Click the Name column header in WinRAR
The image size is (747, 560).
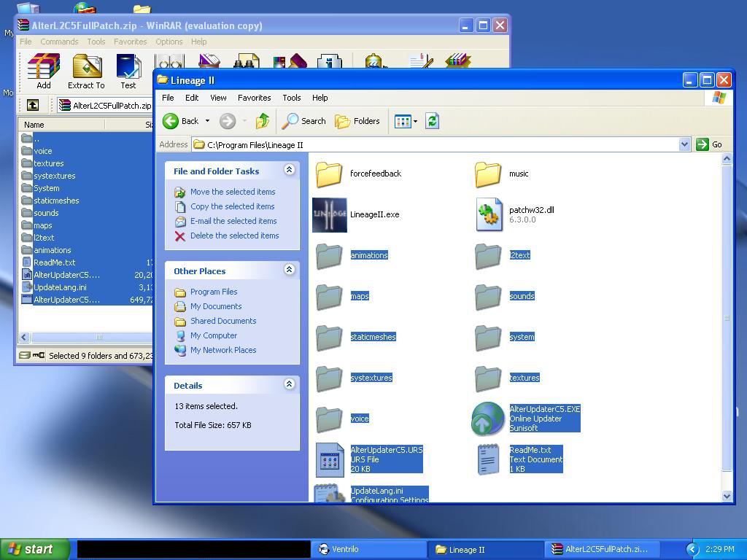point(61,125)
